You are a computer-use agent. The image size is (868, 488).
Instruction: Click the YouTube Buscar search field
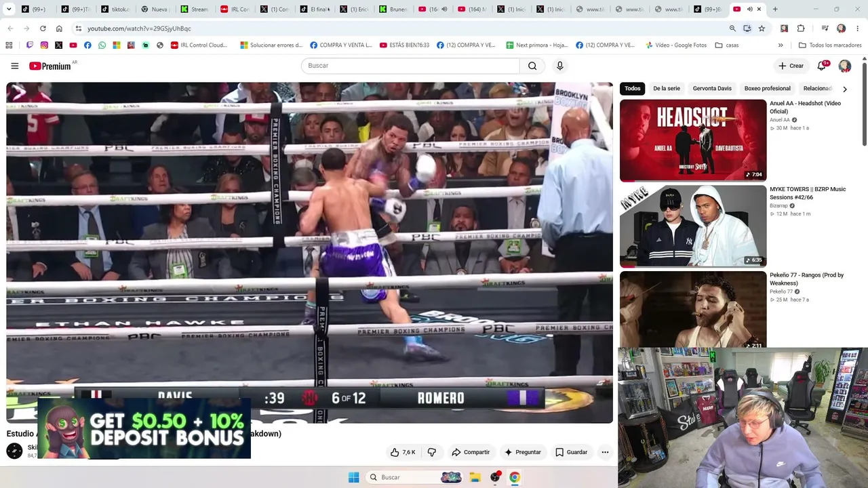[410, 66]
